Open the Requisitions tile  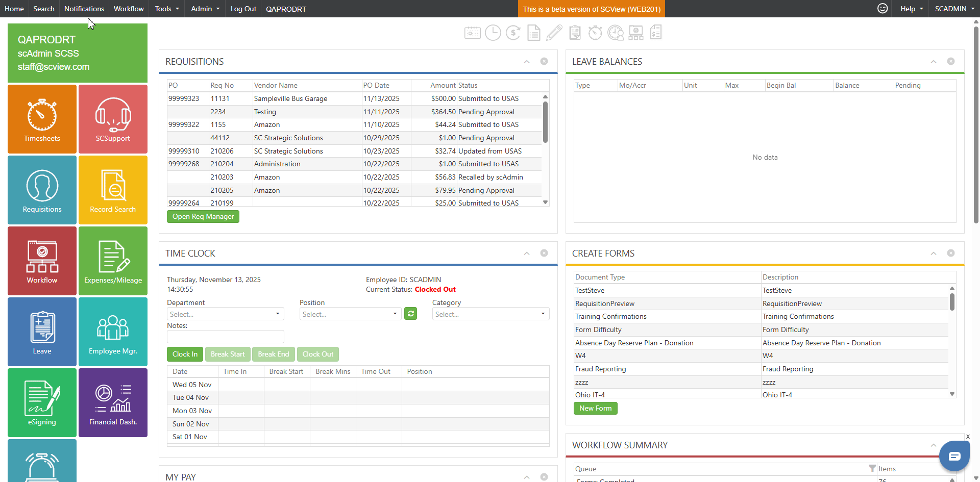coord(42,190)
